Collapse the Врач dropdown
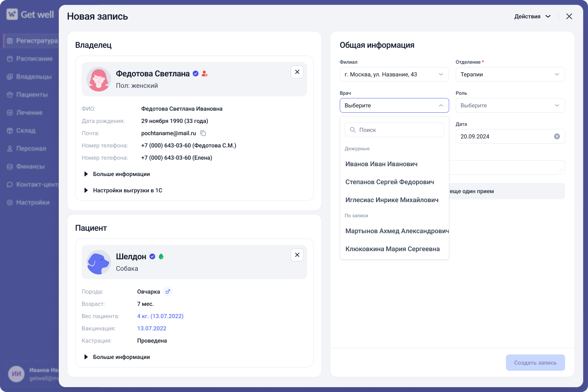588x392 pixels. pyautogui.click(x=394, y=105)
